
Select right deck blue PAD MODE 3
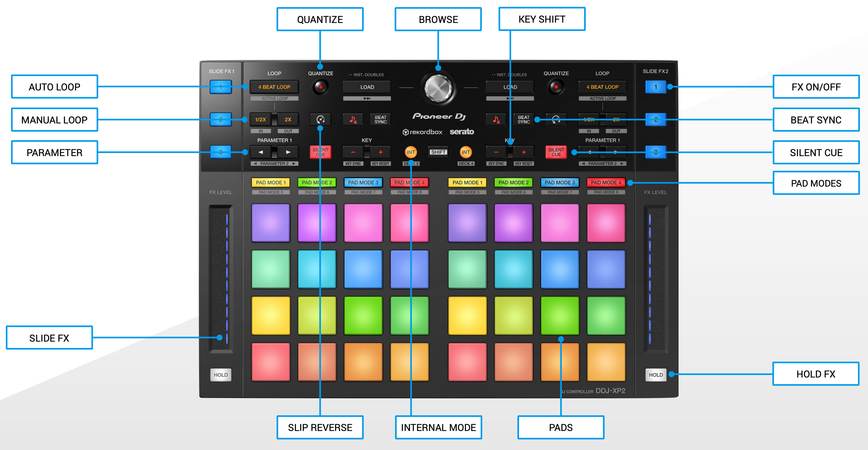pos(560,183)
